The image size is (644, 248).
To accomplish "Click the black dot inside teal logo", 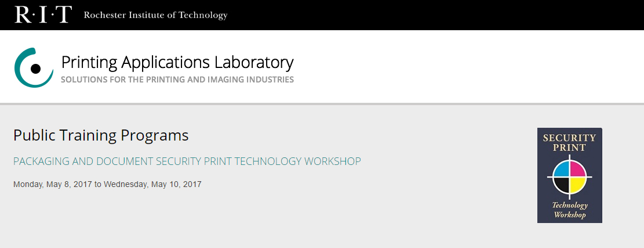I will click(x=35, y=69).
